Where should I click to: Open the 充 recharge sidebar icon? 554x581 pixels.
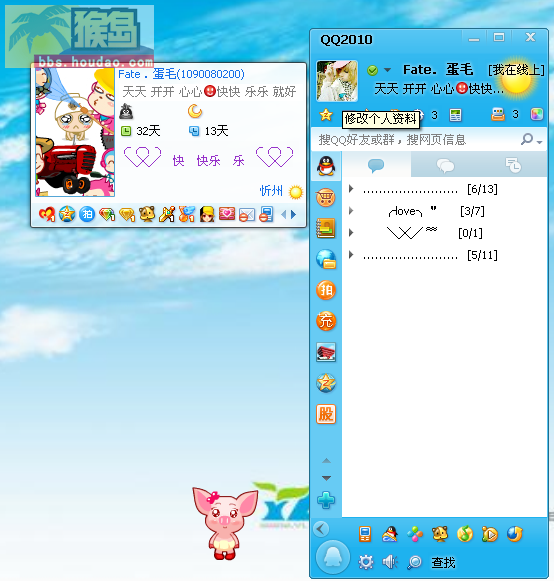click(326, 321)
